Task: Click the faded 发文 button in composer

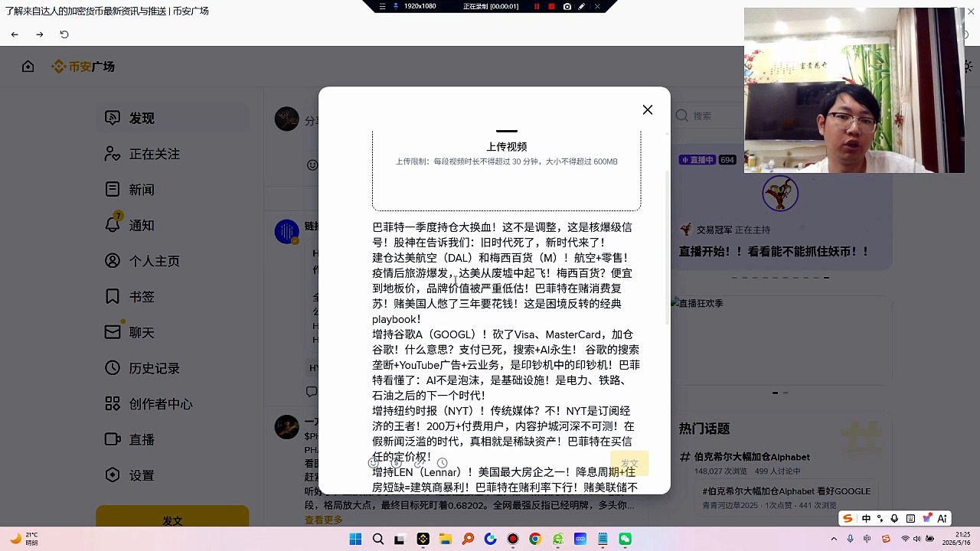Action: click(629, 463)
